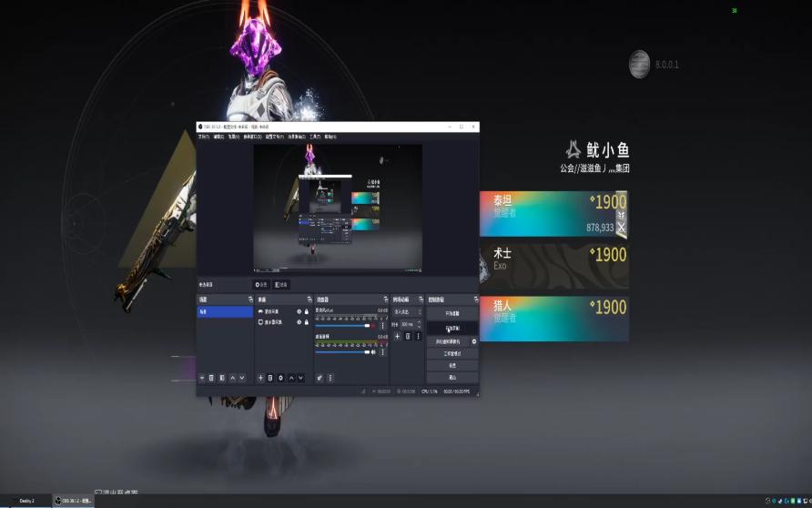The image size is (812, 508).
Task: Click the delete X on Titan character card
Action: pyautogui.click(x=622, y=228)
